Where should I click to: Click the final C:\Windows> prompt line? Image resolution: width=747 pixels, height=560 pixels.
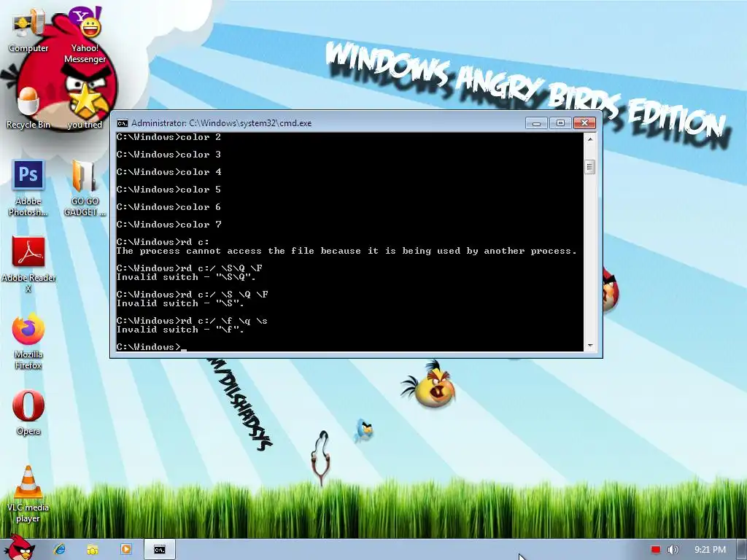[152, 346]
